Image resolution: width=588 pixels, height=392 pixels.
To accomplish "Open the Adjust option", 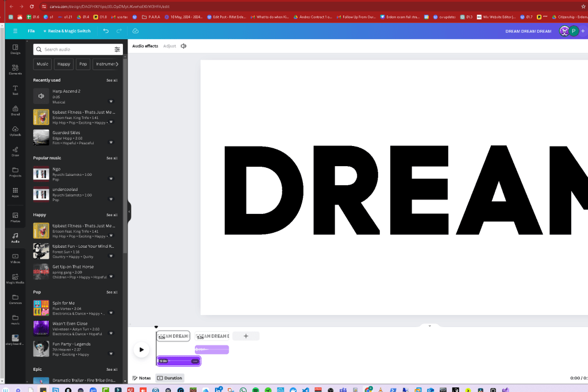I will click(x=170, y=46).
